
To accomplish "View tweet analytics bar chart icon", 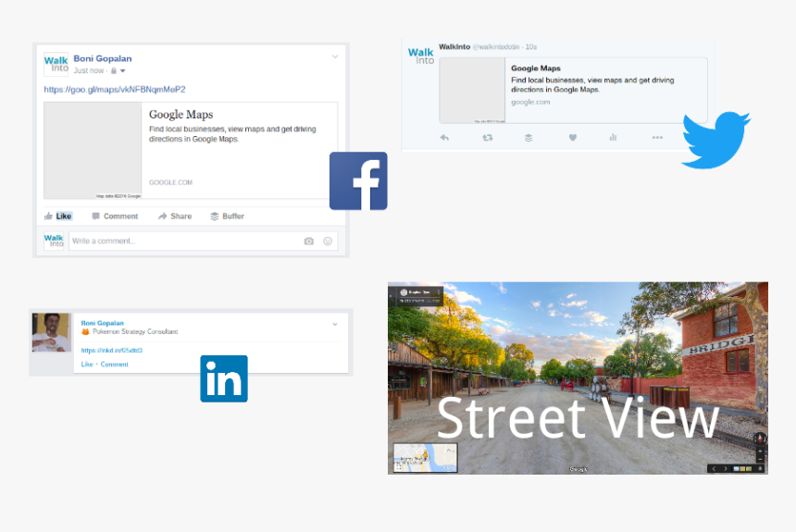I will click(x=614, y=138).
